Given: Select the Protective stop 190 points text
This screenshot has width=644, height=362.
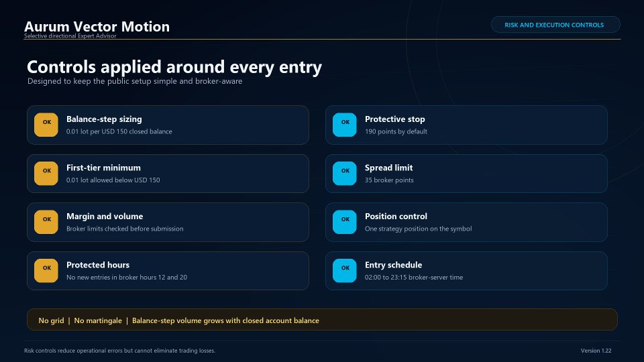Looking at the screenshot, I should (396, 131).
